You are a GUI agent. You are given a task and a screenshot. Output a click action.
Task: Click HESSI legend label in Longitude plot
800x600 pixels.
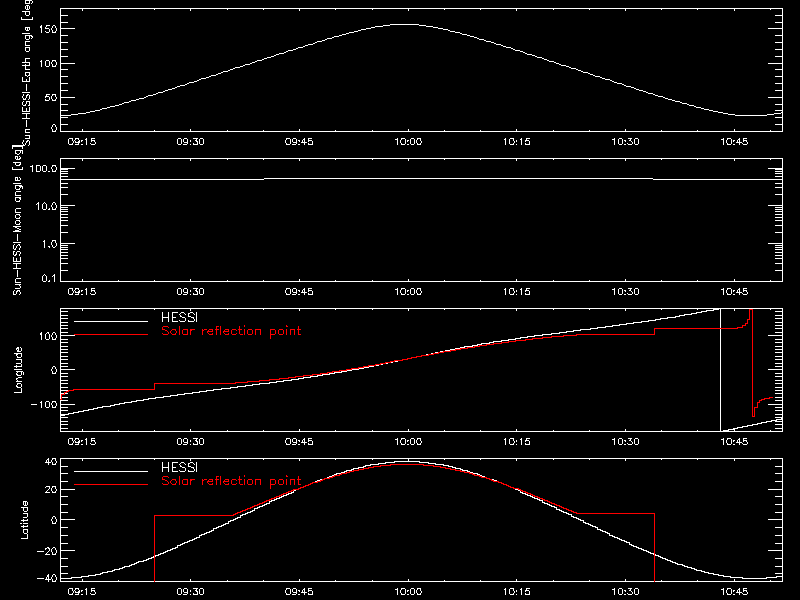(x=179, y=317)
